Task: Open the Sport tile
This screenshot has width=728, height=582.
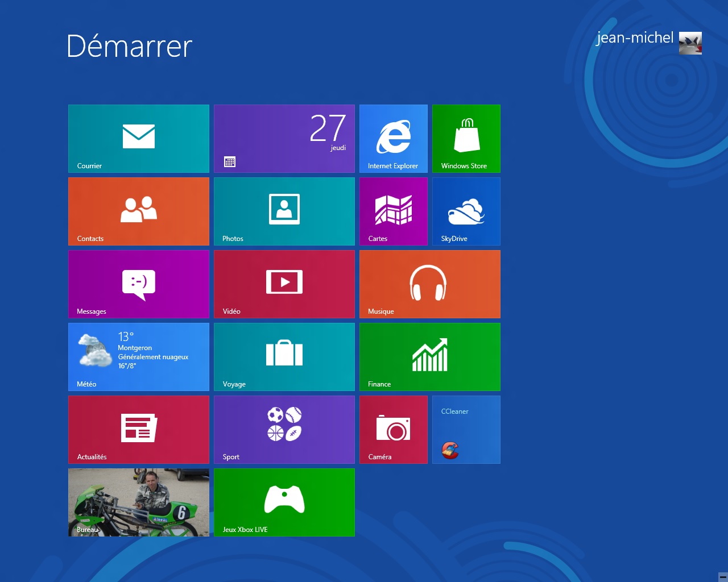Action: point(284,430)
